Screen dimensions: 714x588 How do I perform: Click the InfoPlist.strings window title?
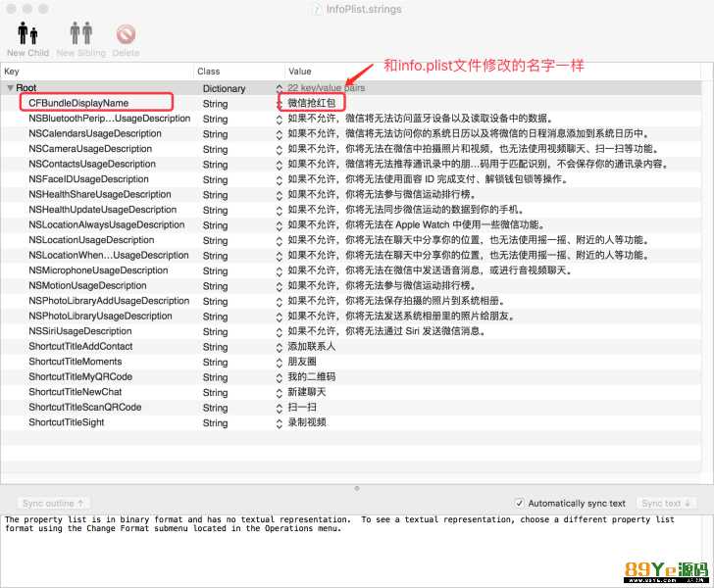(363, 9)
